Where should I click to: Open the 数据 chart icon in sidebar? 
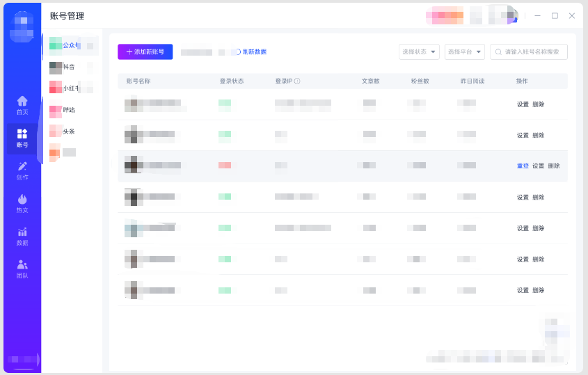(22, 235)
